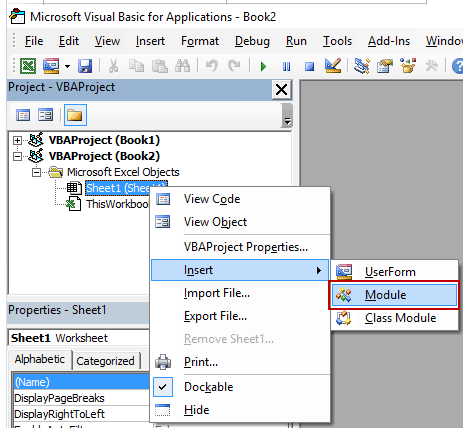Expand VBAProject (Book1) tree node
466x428 pixels.
pyautogui.click(x=17, y=140)
